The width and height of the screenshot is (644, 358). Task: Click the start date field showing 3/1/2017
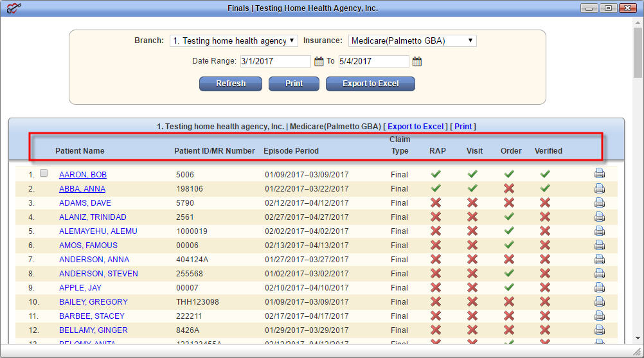coord(275,62)
